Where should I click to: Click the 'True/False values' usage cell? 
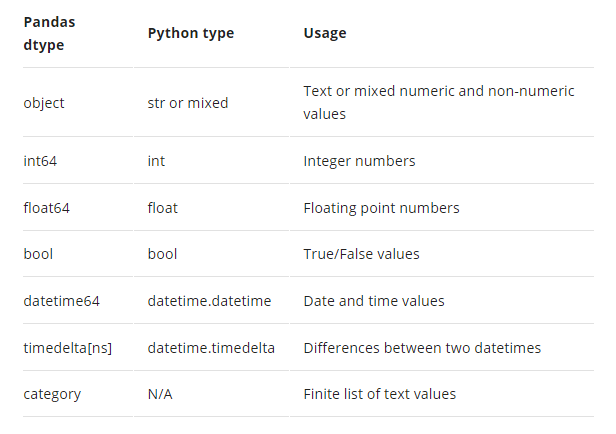coord(361,254)
